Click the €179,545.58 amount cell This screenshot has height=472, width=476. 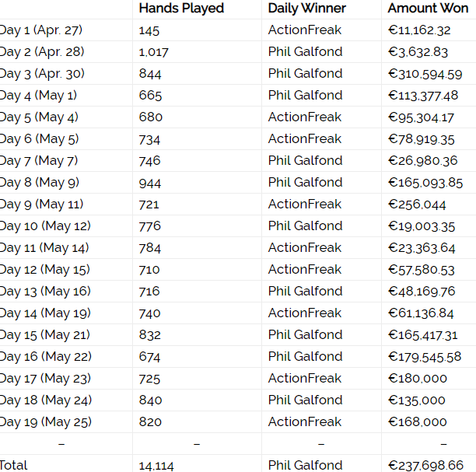point(425,356)
